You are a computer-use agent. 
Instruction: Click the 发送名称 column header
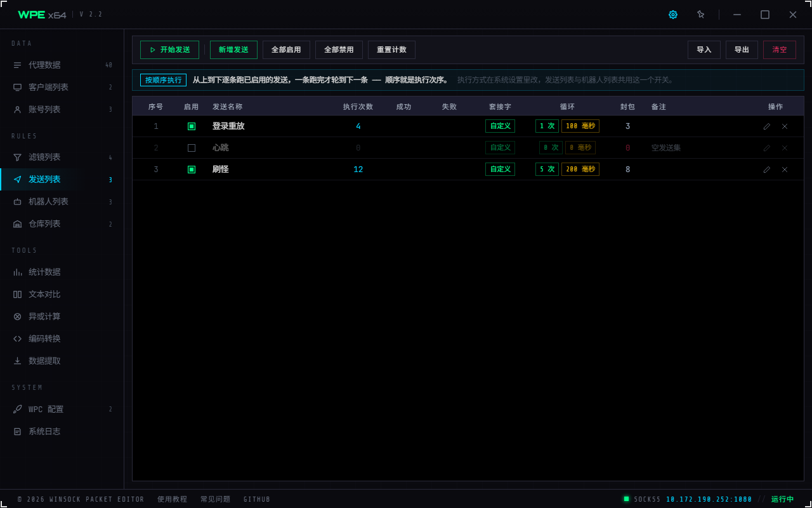click(227, 107)
